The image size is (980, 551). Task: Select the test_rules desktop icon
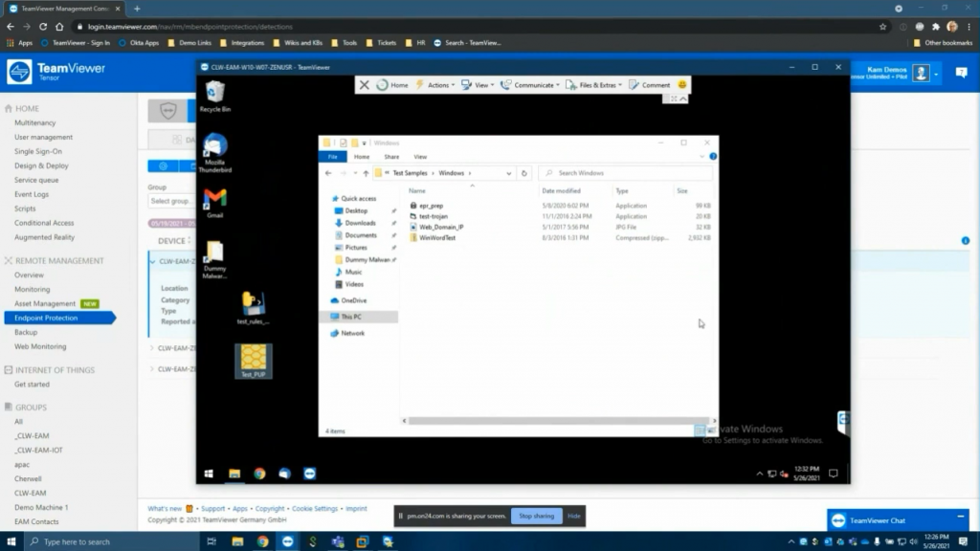(x=253, y=308)
